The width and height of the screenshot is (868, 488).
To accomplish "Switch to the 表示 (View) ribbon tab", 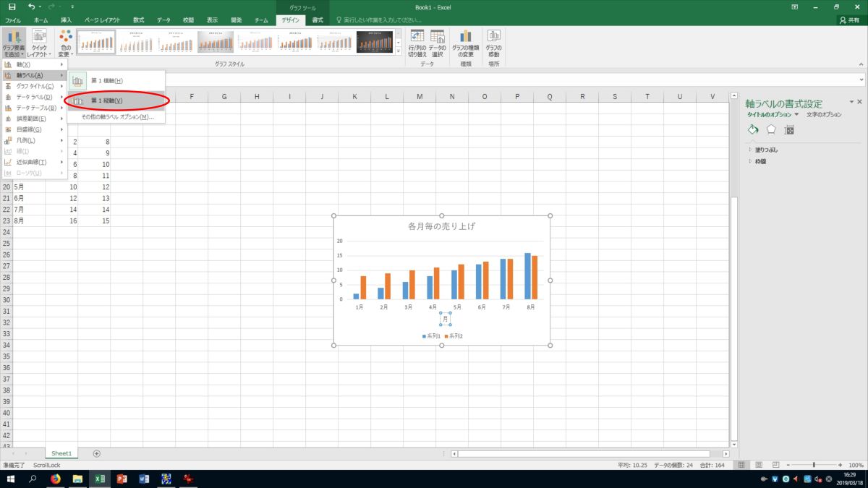I will tap(212, 20).
